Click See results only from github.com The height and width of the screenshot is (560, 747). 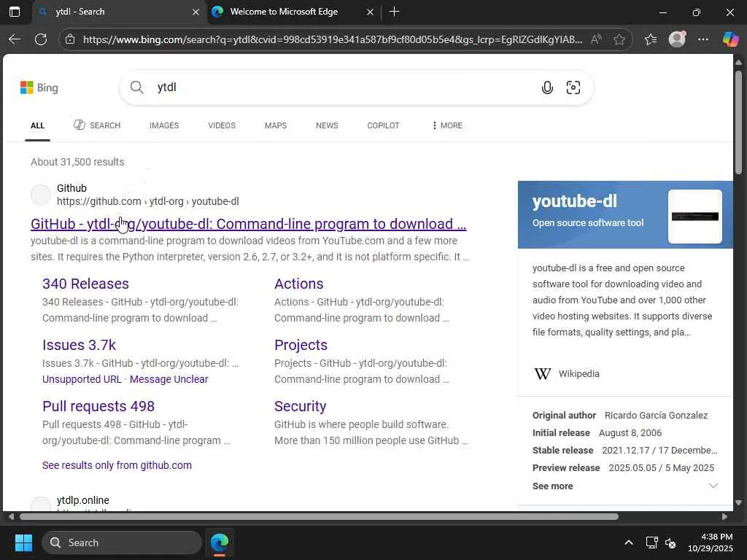pyautogui.click(x=117, y=465)
